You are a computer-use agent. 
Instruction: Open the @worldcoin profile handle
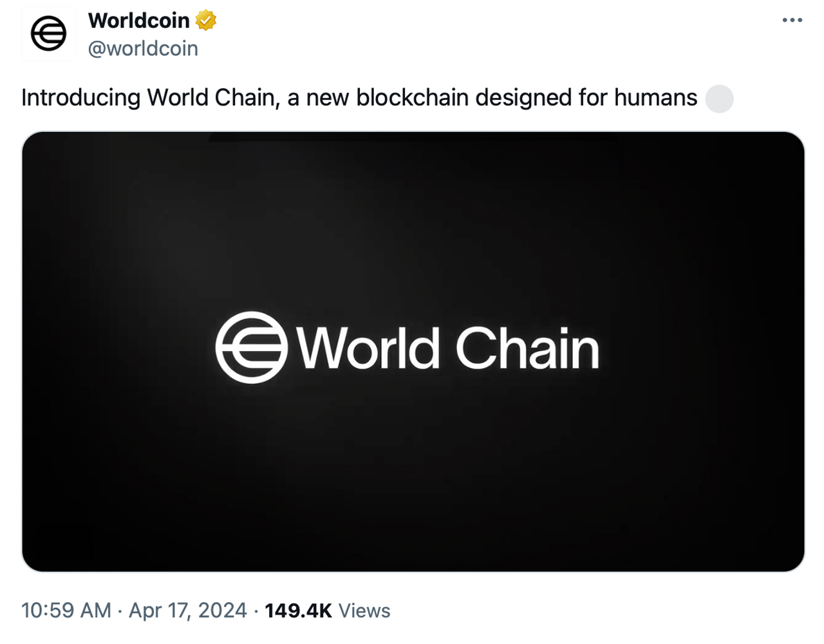[143, 48]
